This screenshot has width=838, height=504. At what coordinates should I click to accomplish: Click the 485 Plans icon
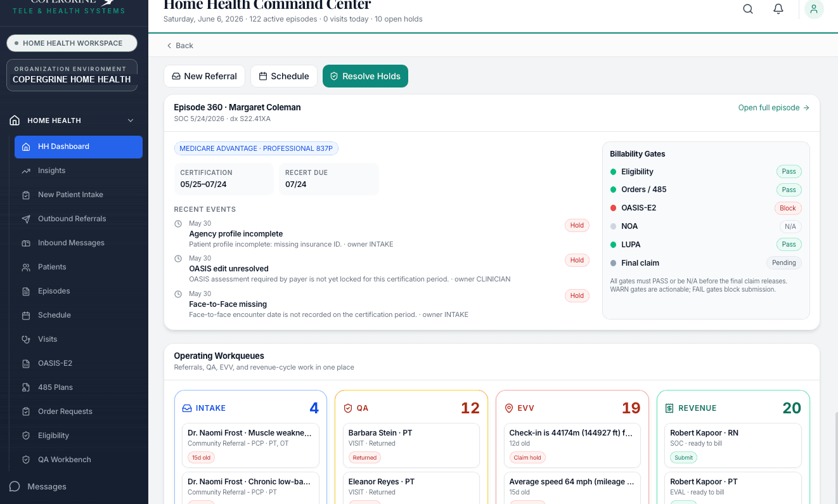coord(26,387)
